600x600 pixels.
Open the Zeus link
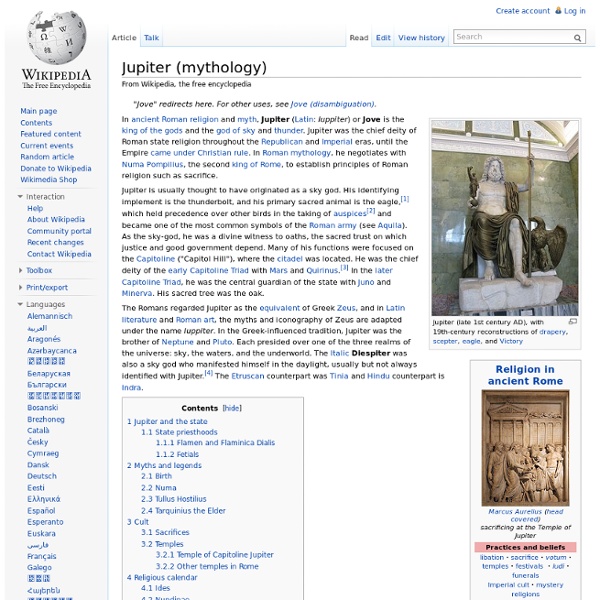click(x=346, y=308)
